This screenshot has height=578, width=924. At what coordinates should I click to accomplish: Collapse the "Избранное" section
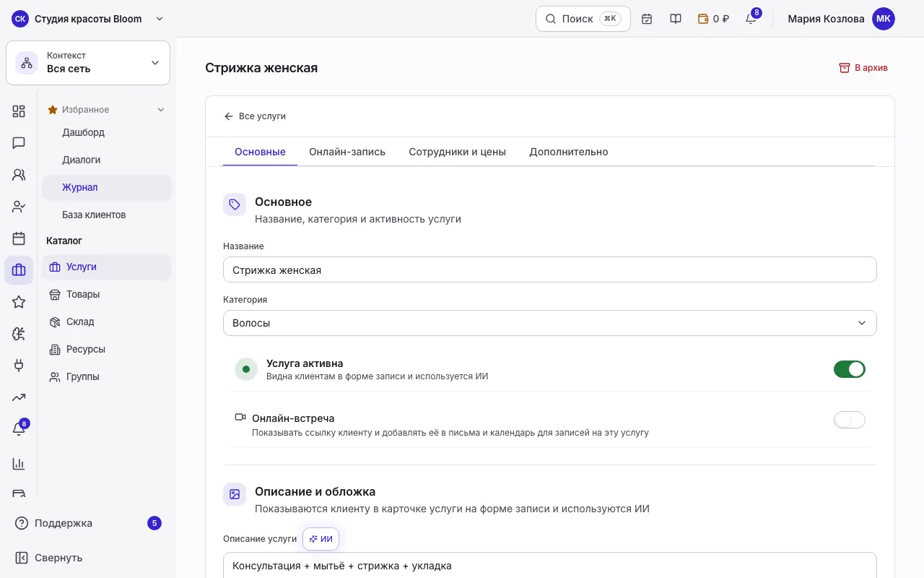[106, 110]
